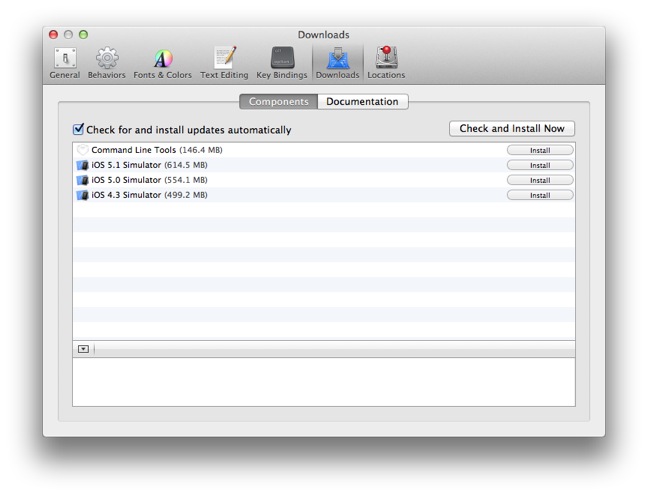648x496 pixels.
Task: Expand the details disclosure triangle button
Action: [x=83, y=349]
